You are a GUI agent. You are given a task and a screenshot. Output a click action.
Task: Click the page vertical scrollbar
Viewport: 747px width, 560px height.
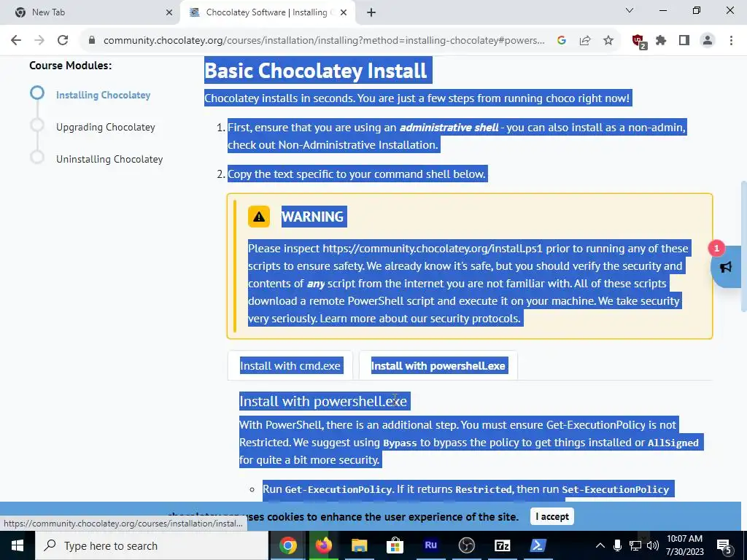(x=743, y=246)
